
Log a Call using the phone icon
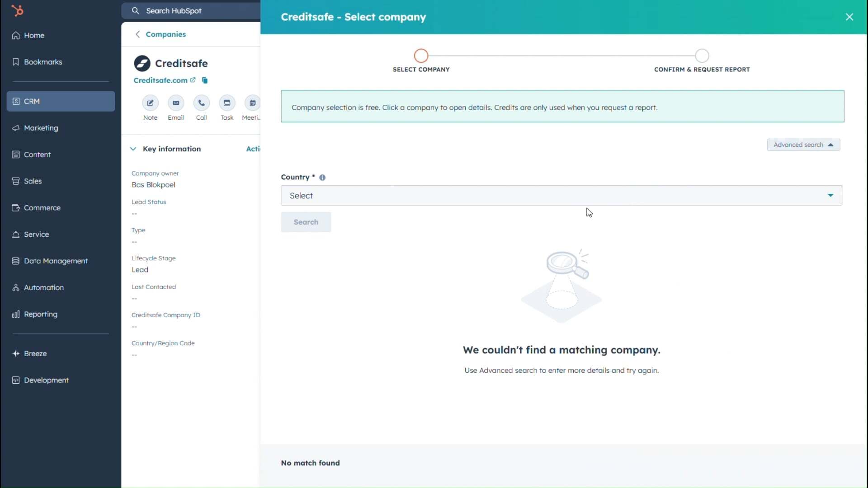pyautogui.click(x=201, y=103)
